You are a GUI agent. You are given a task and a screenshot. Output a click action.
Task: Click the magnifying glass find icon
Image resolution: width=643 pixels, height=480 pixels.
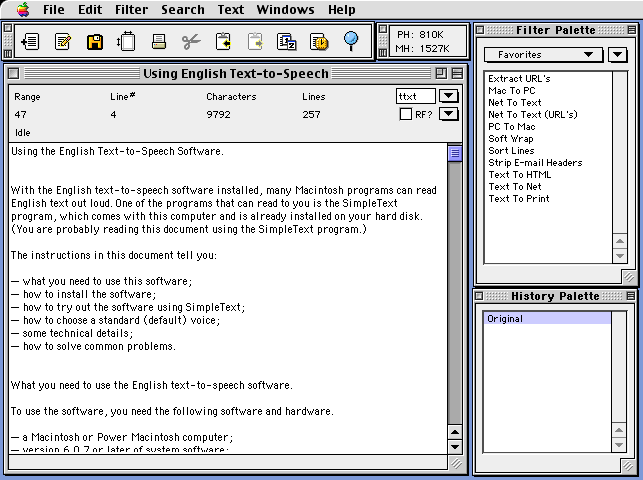[x=351, y=41]
